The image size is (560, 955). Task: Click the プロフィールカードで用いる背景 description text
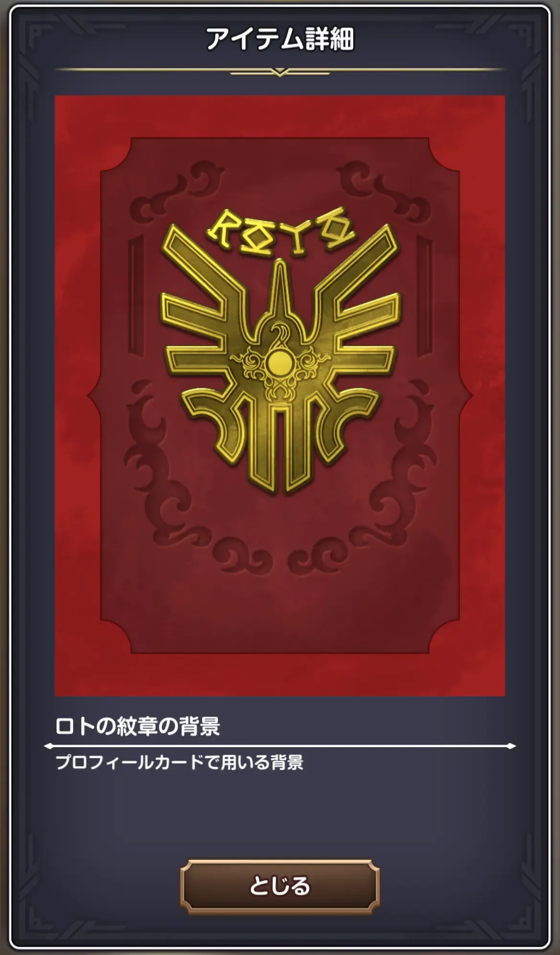(x=179, y=762)
